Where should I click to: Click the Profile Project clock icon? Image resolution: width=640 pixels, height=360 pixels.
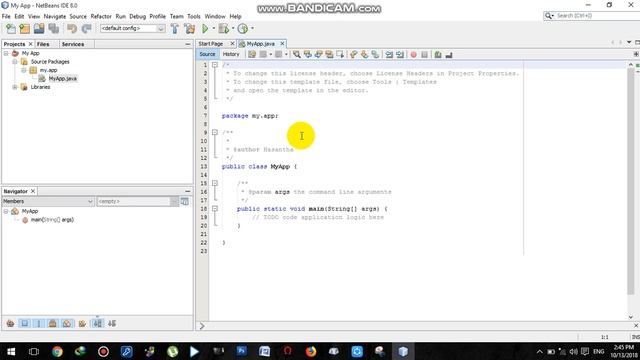pyautogui.click(x=243, y=29)
